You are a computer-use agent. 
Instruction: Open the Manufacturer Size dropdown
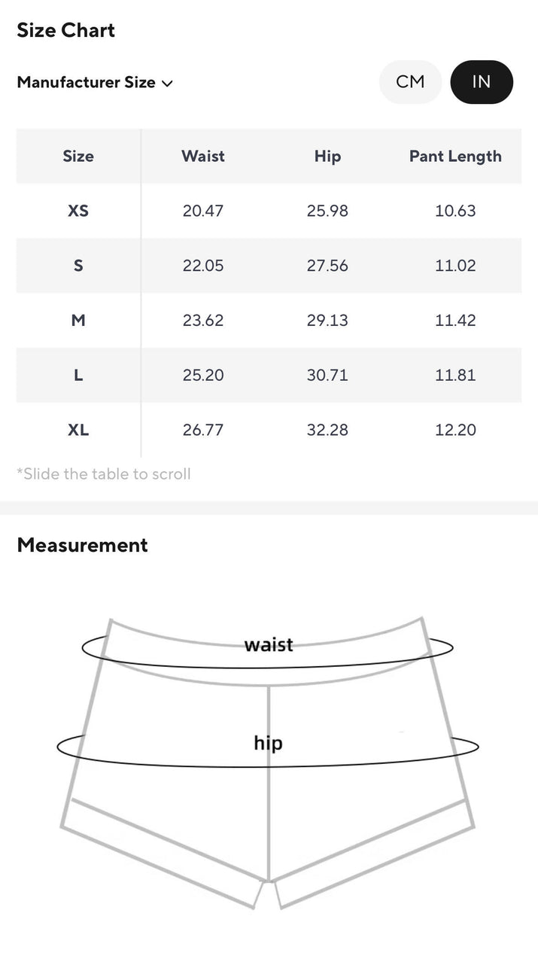coord(87,83)
